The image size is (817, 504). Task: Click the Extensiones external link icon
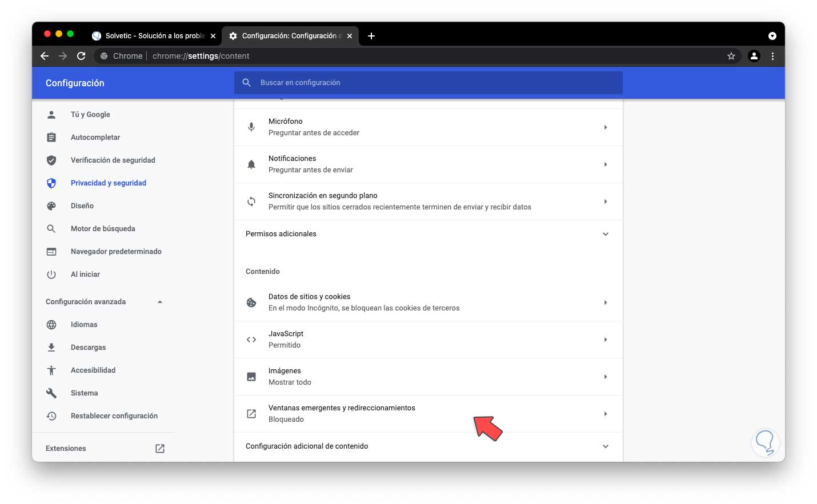(x=160, y=449)
